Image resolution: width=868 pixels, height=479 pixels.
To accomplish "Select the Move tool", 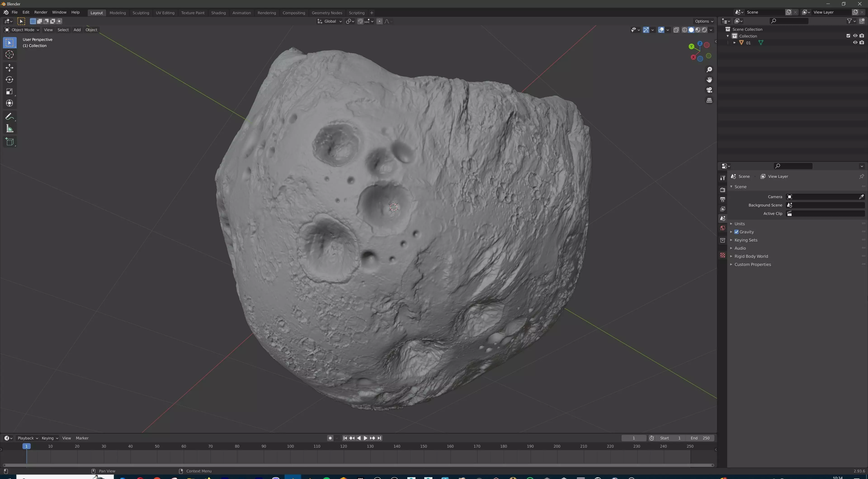I will point(9,68).
